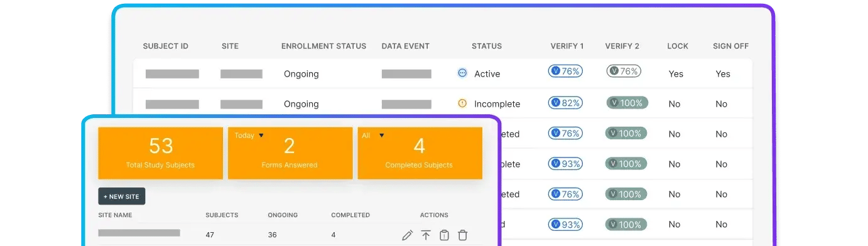Click the 82% Verify 1 badge
The width and height of the screenshot is (868, 246).
click(565, 102)
